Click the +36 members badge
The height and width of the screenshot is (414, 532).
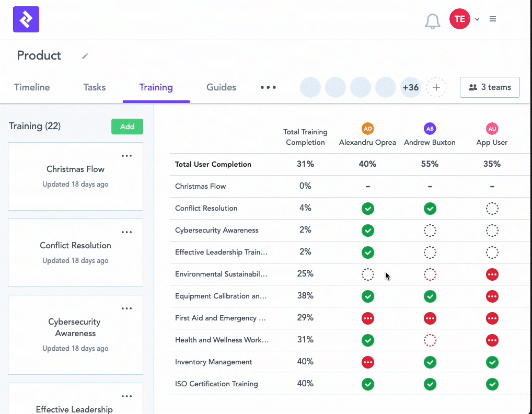411,87
